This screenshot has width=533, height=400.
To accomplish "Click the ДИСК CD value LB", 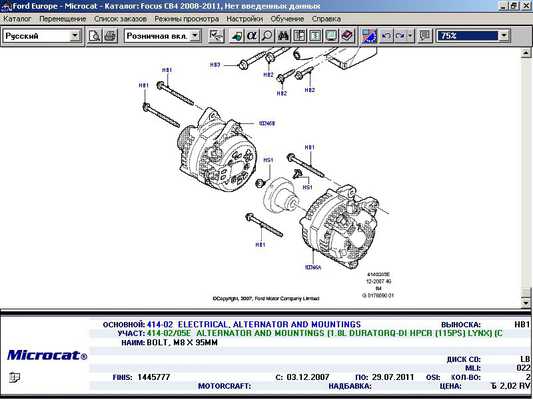I will coord(525,359).
